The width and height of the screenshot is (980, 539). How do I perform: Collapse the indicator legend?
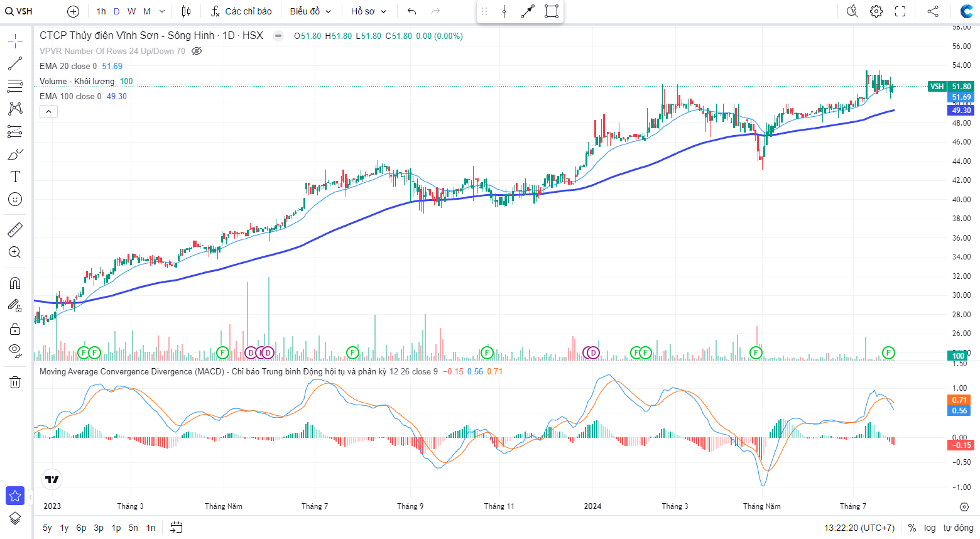(49, 112)
